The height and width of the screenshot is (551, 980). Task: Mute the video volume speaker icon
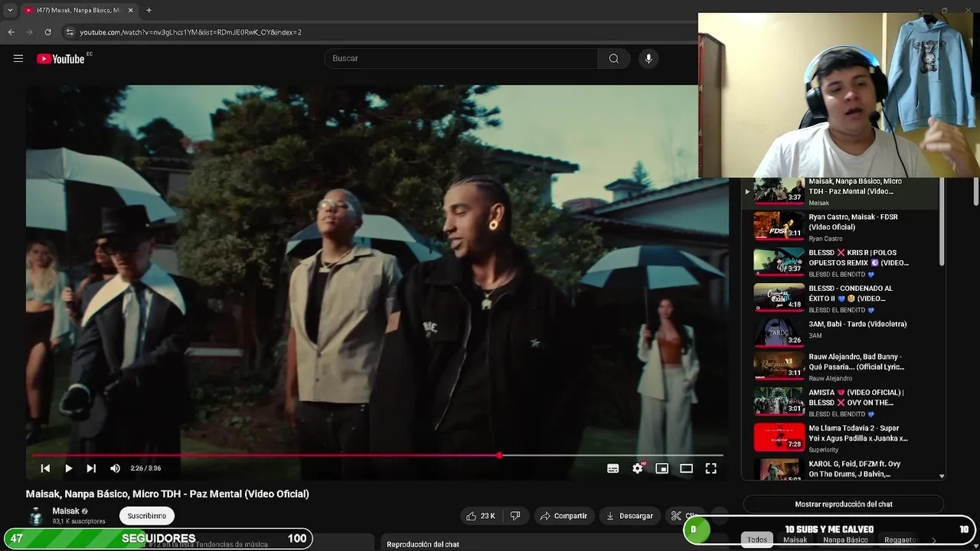(115, 468)
